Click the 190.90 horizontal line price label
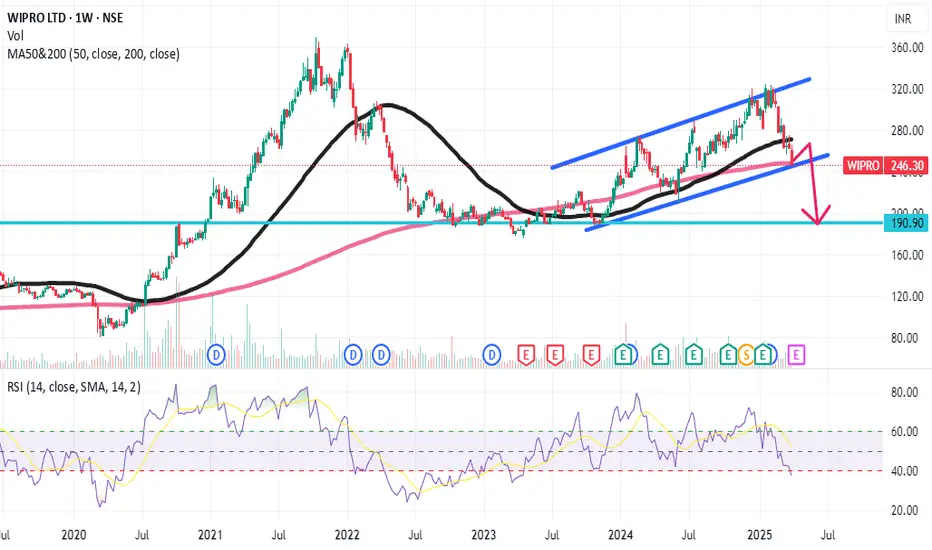The width and height of the screenshot is (932, 550). click(906, 224)
